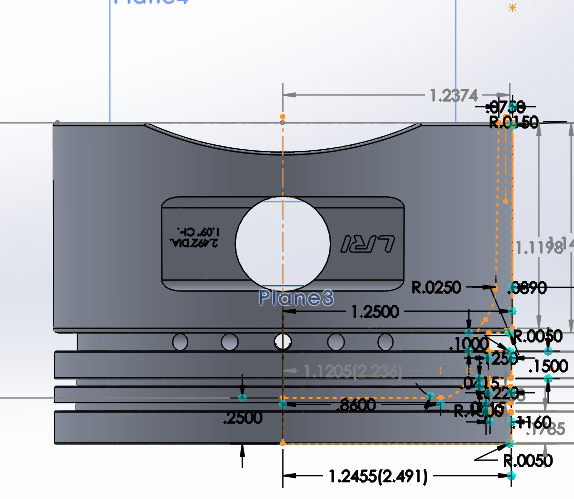Click the 1.1198 vertical dimension

(538, 247)
